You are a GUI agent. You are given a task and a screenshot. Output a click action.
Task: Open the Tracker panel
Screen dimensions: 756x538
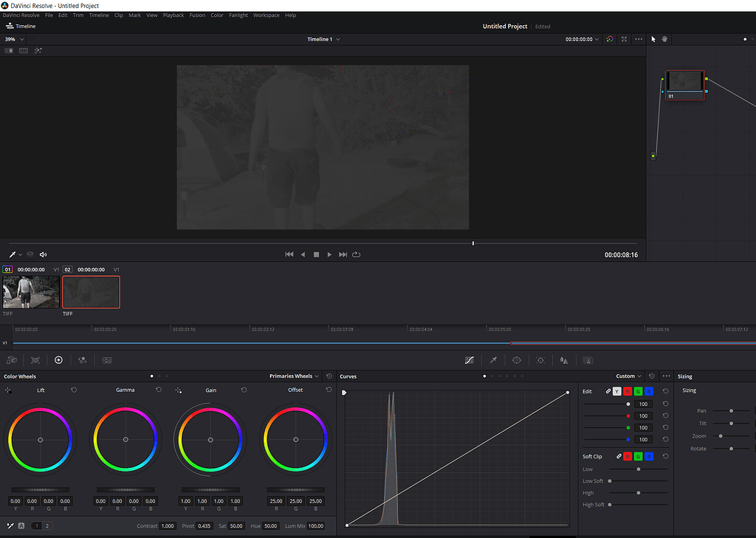[540, 359]
